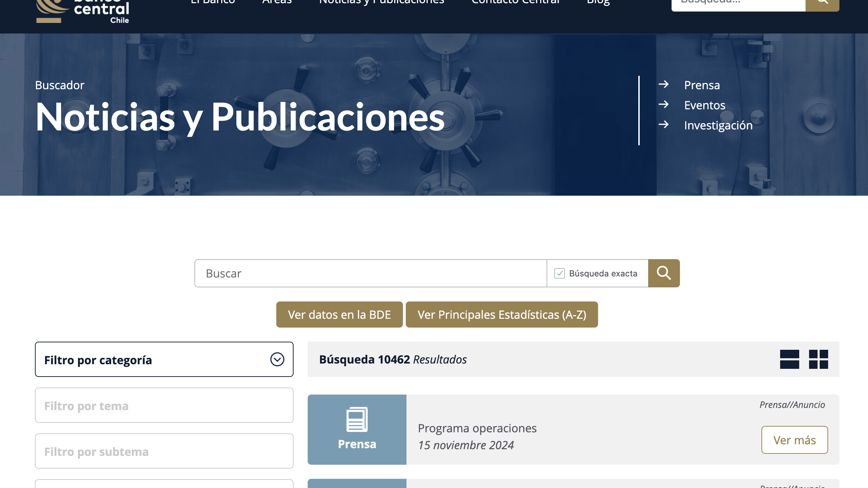
Task: Toggle the Búsqueda exacta checkbox
Action: (x=560, y=273)
